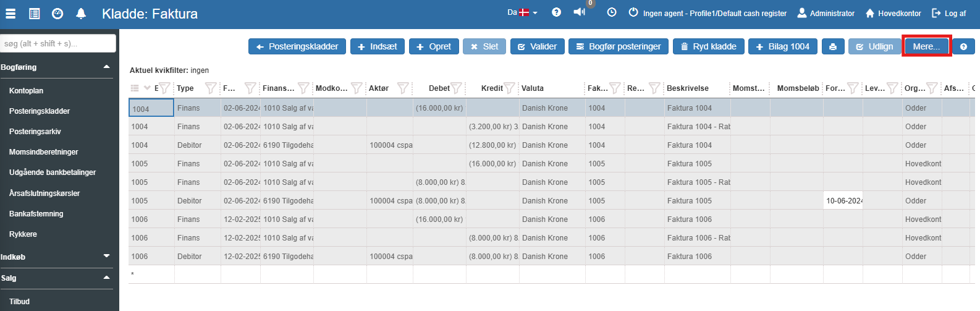Select cell Faktura 1005 - Rab

pyautogui.click(x=698, y=182)
